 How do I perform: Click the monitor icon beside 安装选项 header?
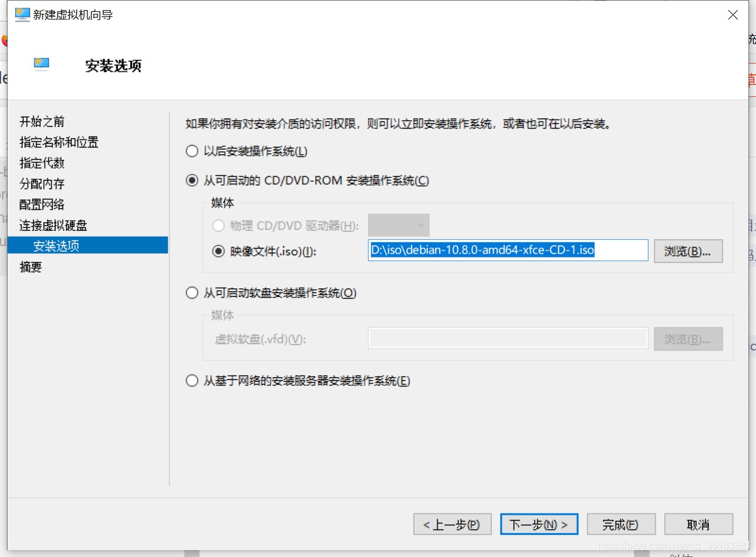click(x=42, y=64)
